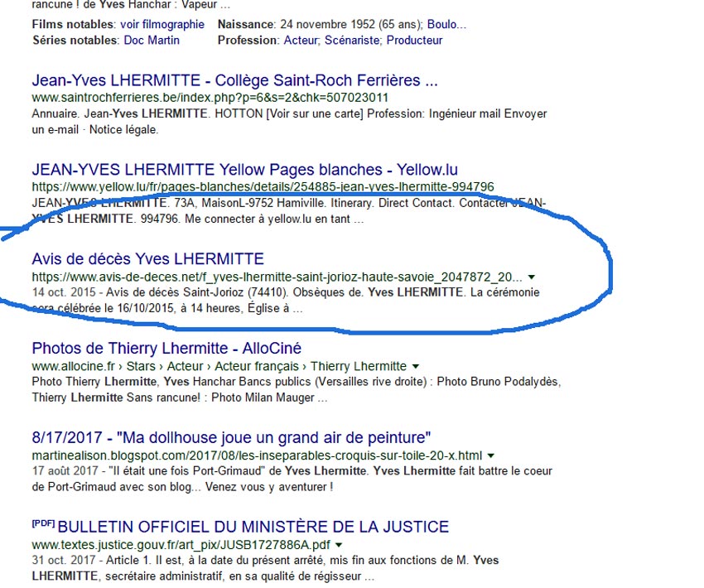Image resolution: width=704 pixels, height=588 pixels.
Task: Expand dropdown arrow beside textes.justice.gouv.fr URL
Action: (x=339, y=545)
